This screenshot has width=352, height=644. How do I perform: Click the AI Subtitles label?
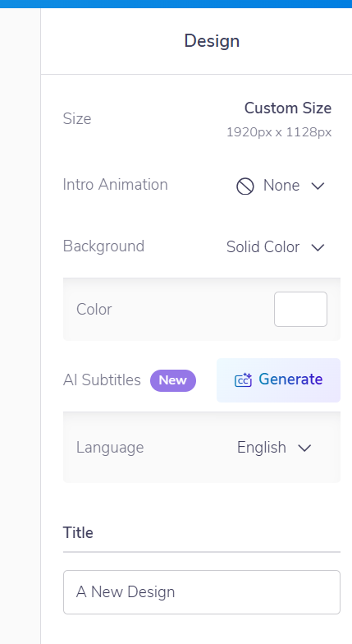pyautogui.click(x=102, y=380)
